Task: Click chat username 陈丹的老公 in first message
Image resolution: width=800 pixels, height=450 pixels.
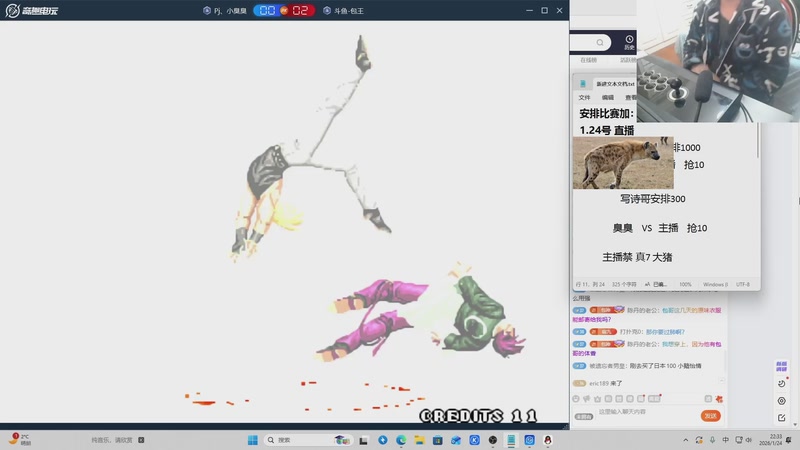Action: tap(642, 310)
